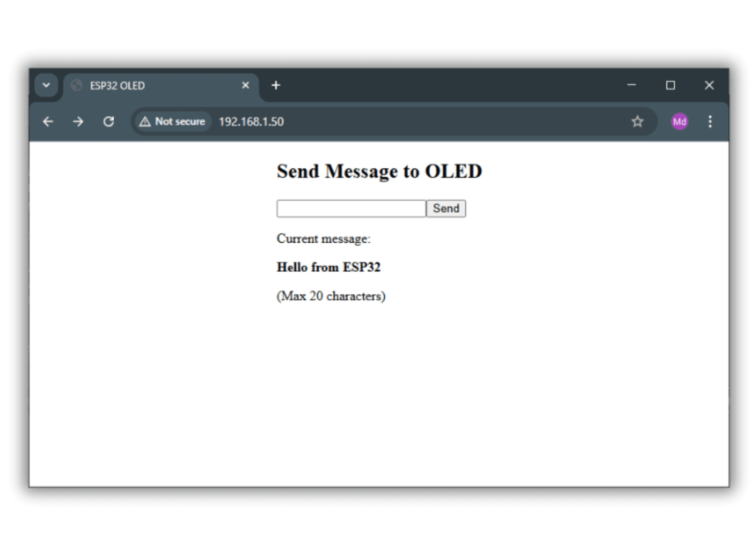The width and height of the screenshot is (756, 553).
Task: Click the Max 20 characters note
Action: (331, 296)
